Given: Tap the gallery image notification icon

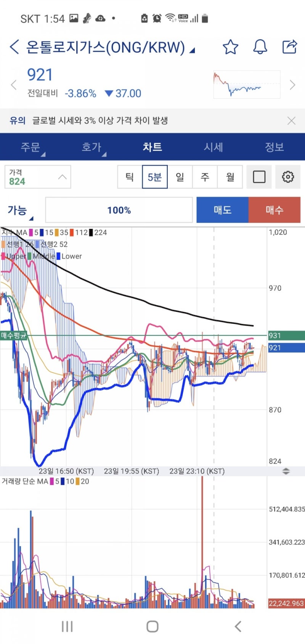Looking at the screenshot, I should (x=74, y=18).
